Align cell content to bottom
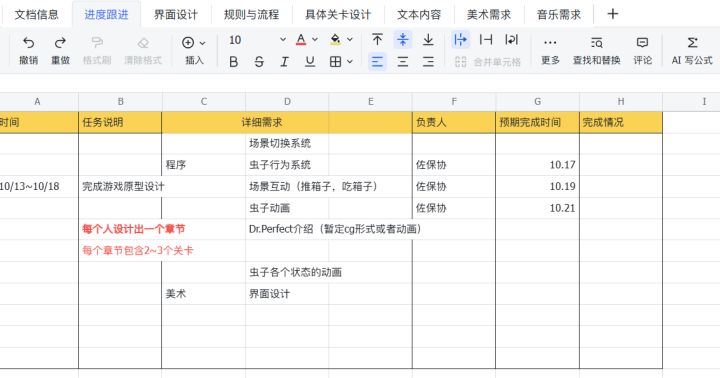The height and width of the screenshot is (378, 720). coord(428,40)
